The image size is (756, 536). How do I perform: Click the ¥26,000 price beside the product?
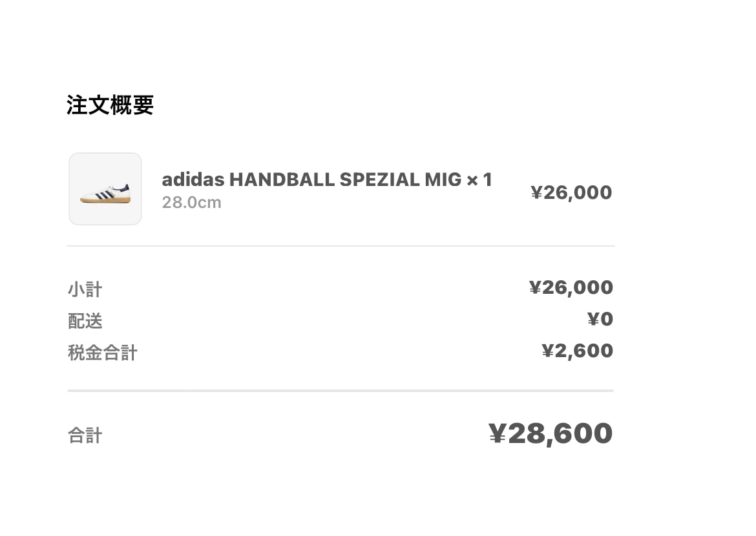[x=571, y=192]
